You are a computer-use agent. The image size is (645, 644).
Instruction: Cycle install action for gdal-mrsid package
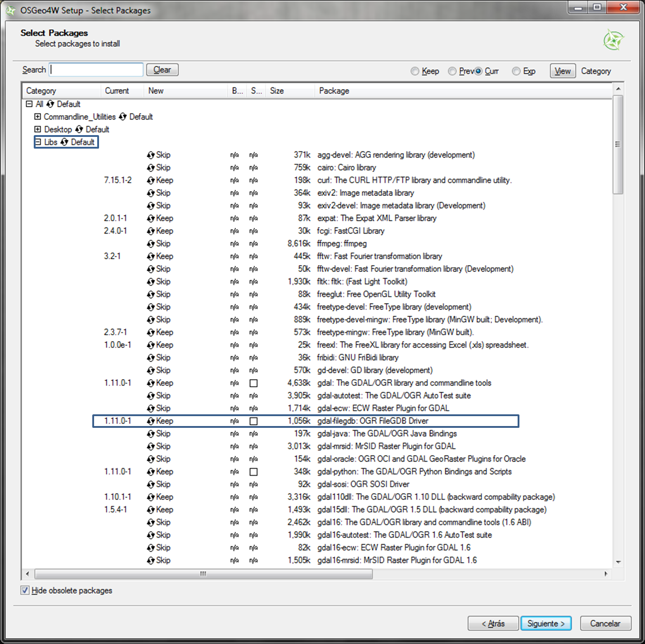coord(151,446)
